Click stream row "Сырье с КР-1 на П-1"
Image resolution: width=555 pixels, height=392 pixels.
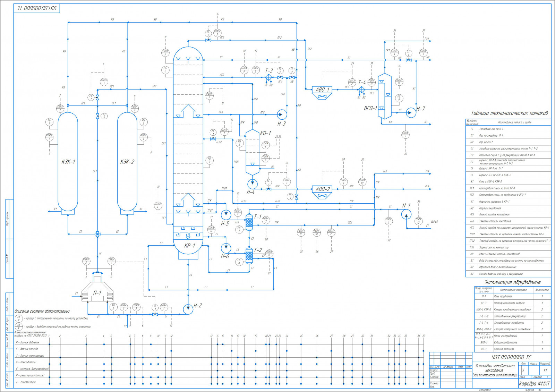[x=508, y=168]
